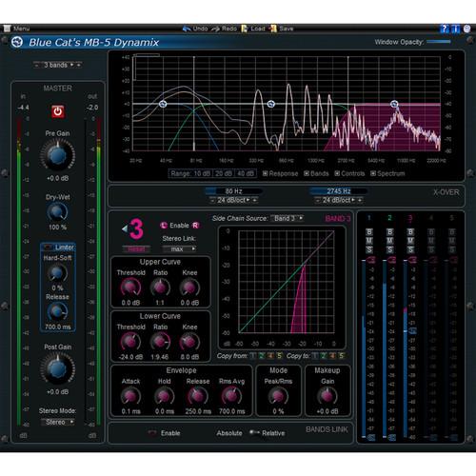Click the 80 Hz crossover frequency slider

(x=234, y=191)
